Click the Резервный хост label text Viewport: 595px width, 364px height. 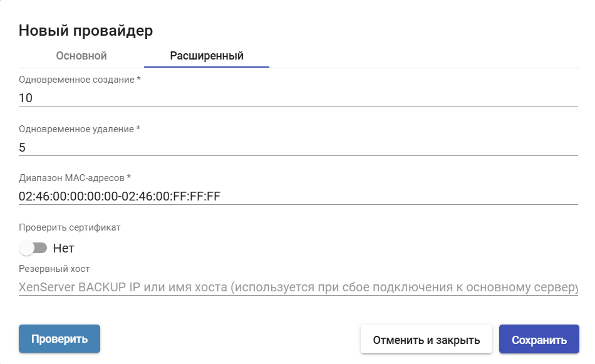[54, 269]
